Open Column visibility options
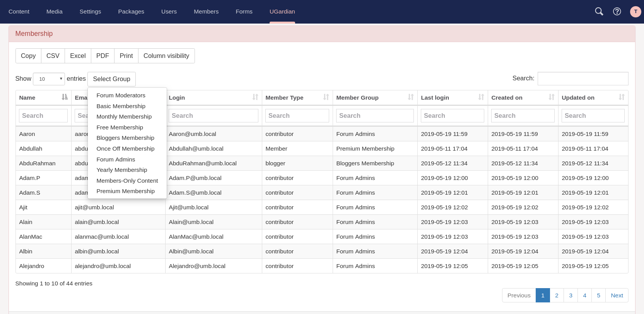The height and width of the screenshot is (314, 644). [x=166, y=56]
